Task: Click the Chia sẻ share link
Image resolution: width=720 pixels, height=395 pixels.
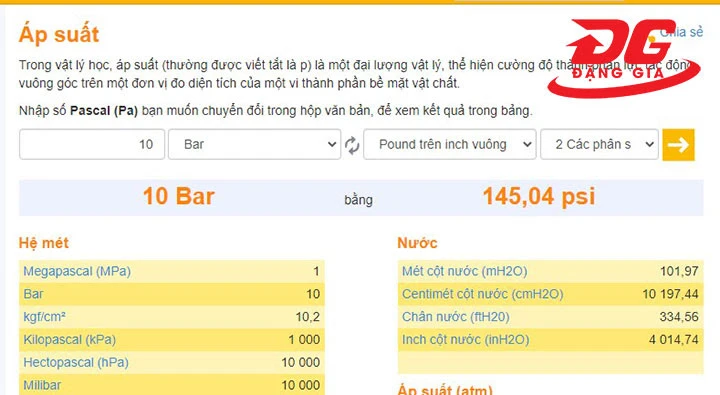Action: pos(681,32)
